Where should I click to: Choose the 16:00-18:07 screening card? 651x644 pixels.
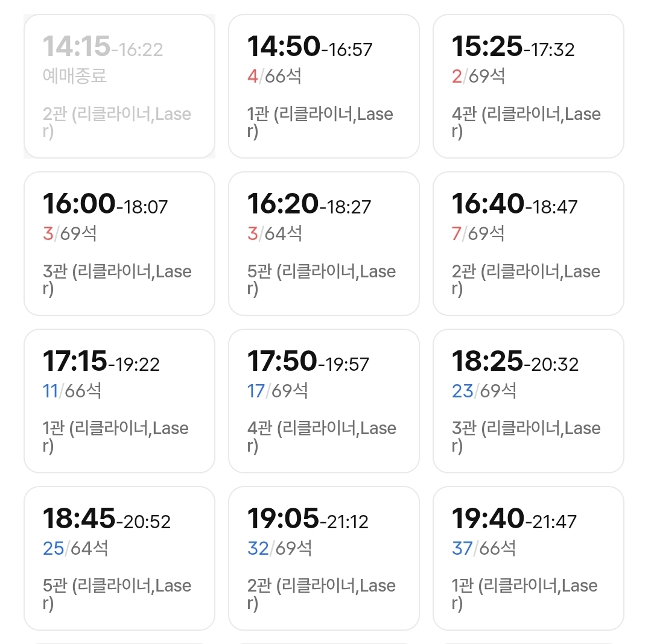pyautogui.click(x=119, y=244)
